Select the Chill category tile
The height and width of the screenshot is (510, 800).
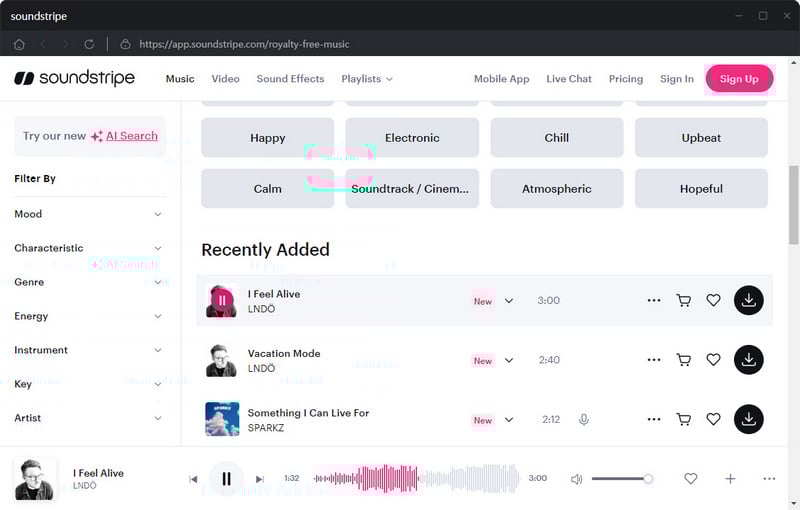tap(557, 138)
